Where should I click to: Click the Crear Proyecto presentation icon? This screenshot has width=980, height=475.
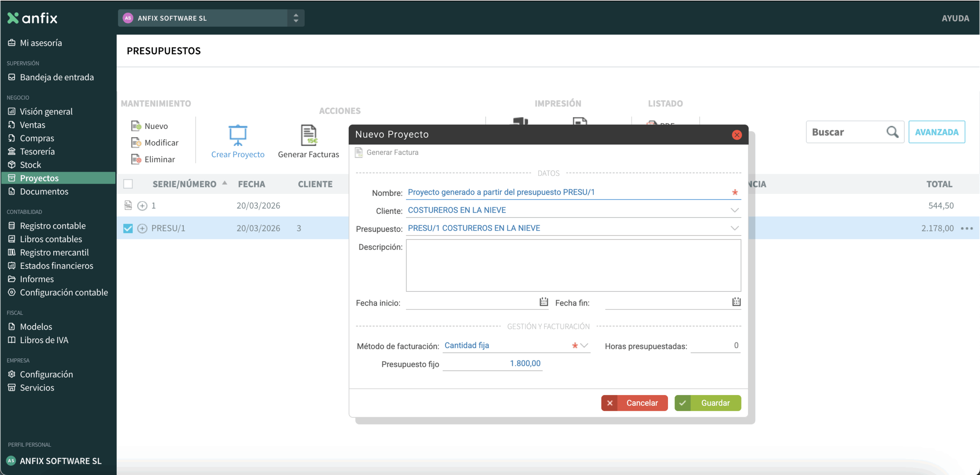click(x=238, y=135)
